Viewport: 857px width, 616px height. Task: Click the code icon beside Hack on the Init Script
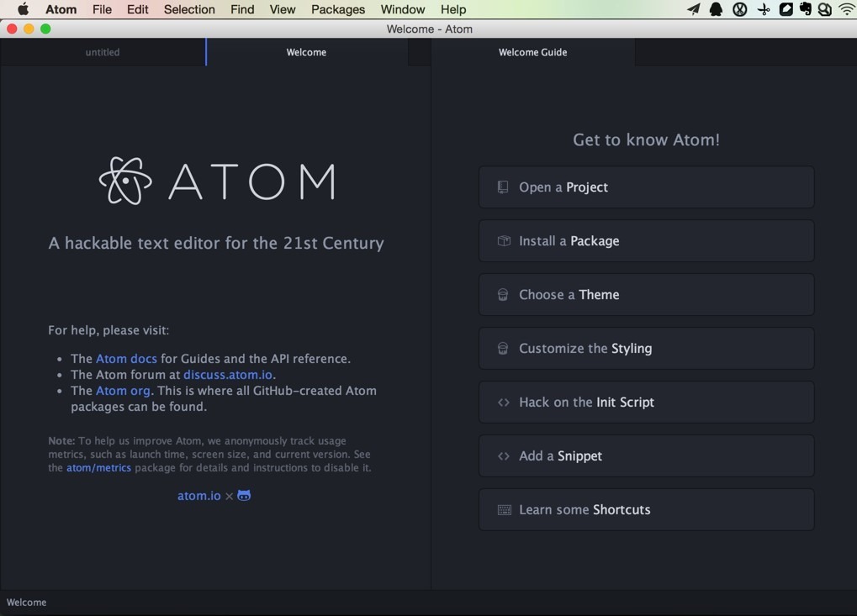(x=504, y=403)
